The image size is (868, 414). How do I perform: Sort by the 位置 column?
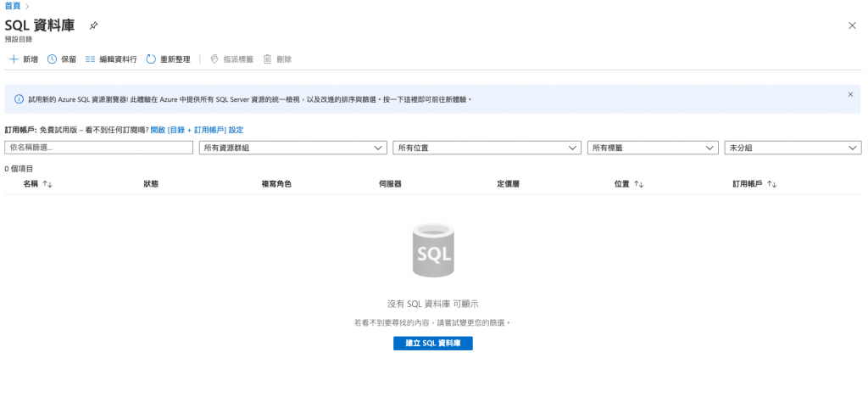[x=629, y=184]
